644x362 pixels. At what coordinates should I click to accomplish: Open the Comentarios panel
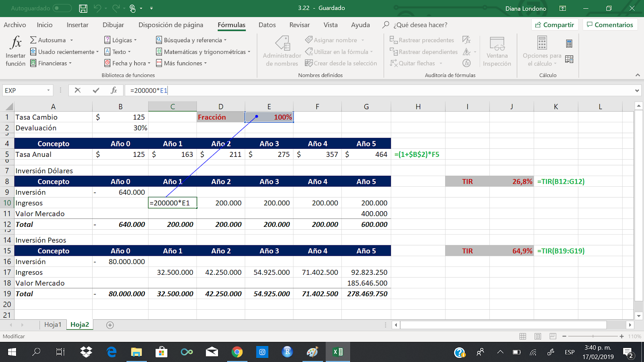(610, 24)
